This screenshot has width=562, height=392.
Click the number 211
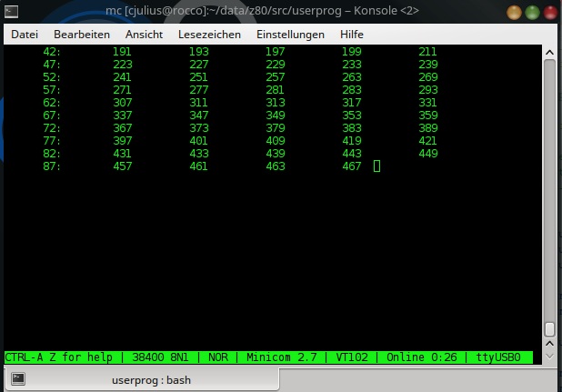428,52
